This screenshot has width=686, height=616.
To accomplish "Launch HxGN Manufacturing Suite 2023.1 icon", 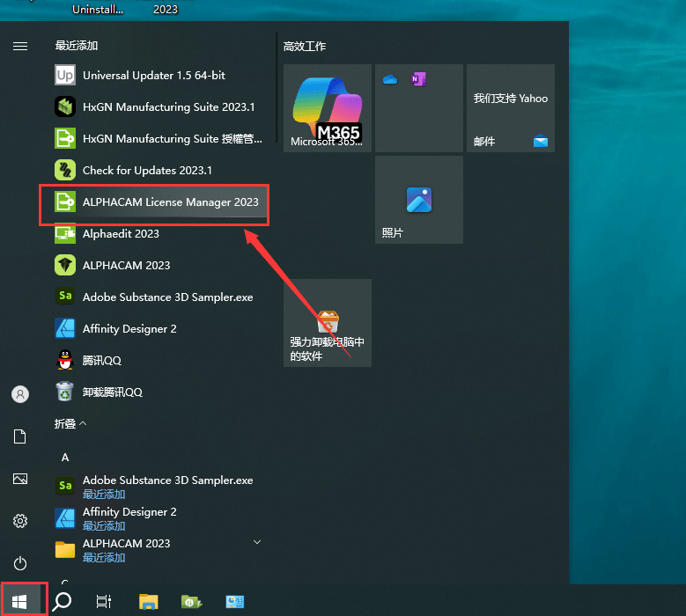I will 65,106.
